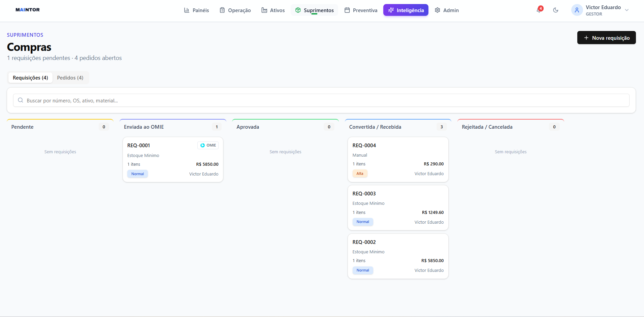Screen dimensions: 644x317
Task: Click the search field for requisitions
Action: coord(321,100)
